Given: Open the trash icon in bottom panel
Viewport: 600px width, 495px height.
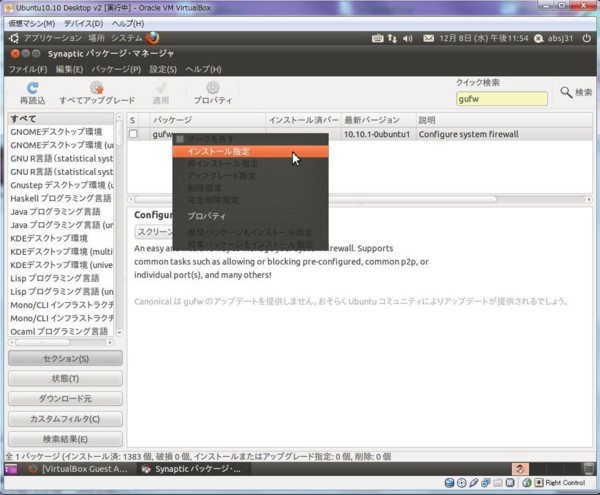Looking at the screenshot, I should point(589,469).
